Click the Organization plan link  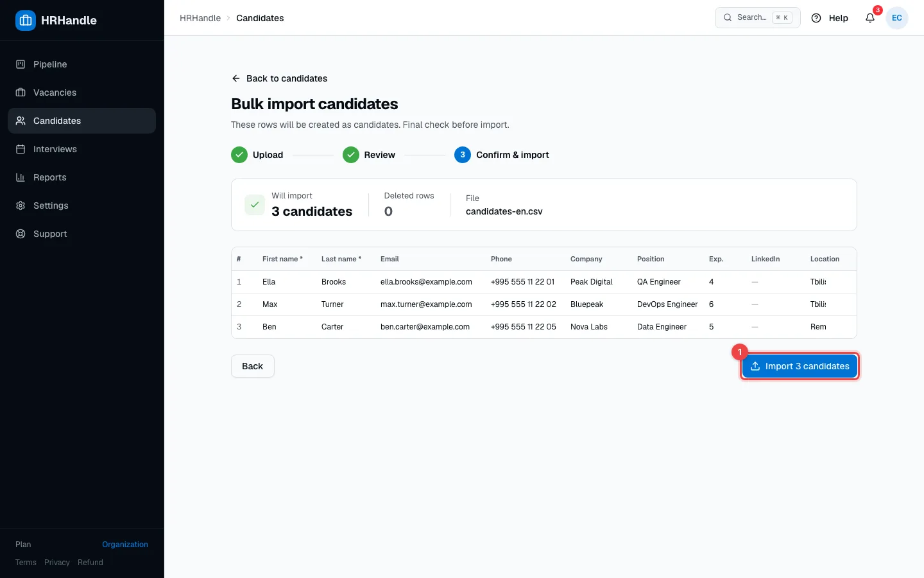(x=125, y=545)
